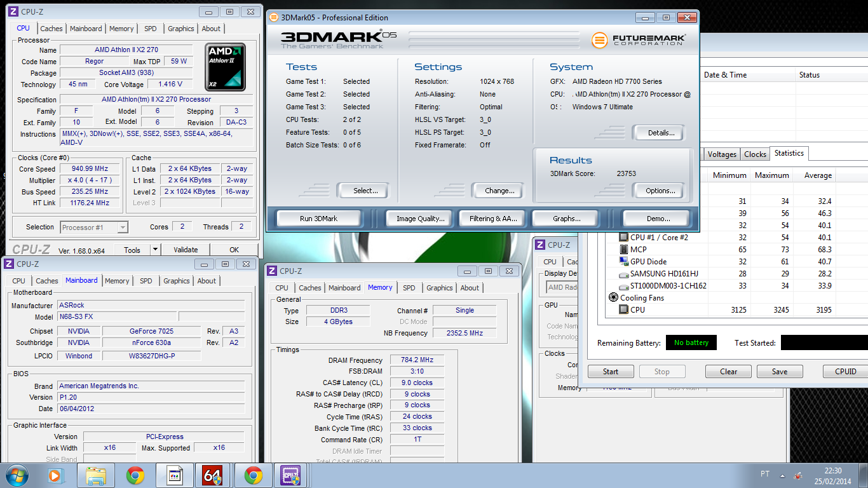The height and width of the screenshot is (488, 868).
Task: Open the first Chrome icon next to Explorer
Action: click(x=135, y=475)
